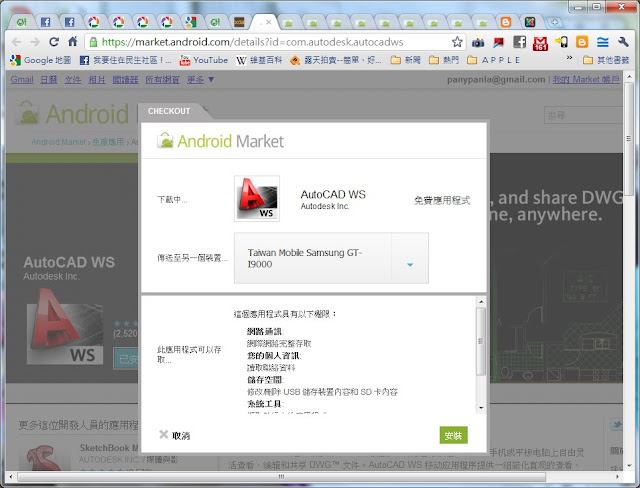
Task: Click the browser forward arrow
Action: (x=35, y=42)
